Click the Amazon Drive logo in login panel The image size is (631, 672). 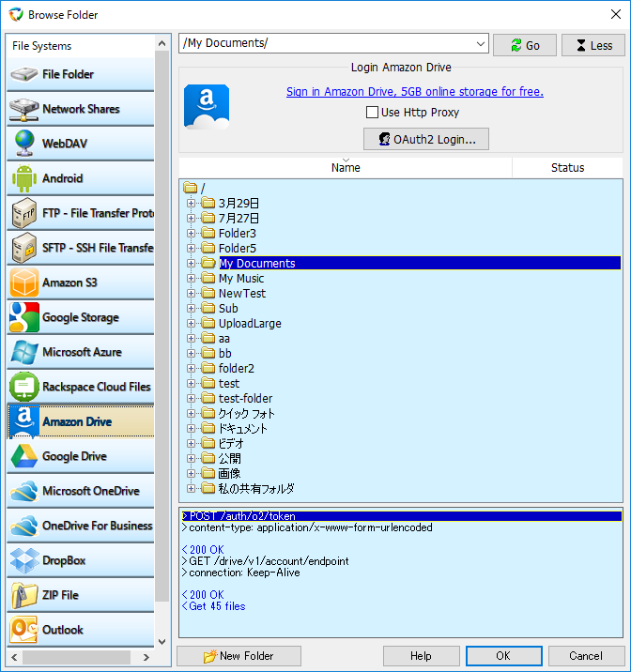(x=207, y=107)
